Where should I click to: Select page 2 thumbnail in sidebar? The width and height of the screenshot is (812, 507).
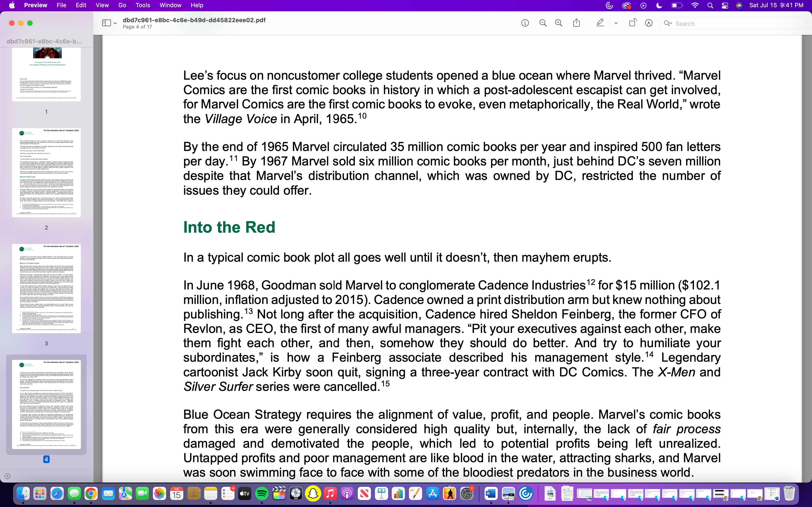(x=46, y=173)
